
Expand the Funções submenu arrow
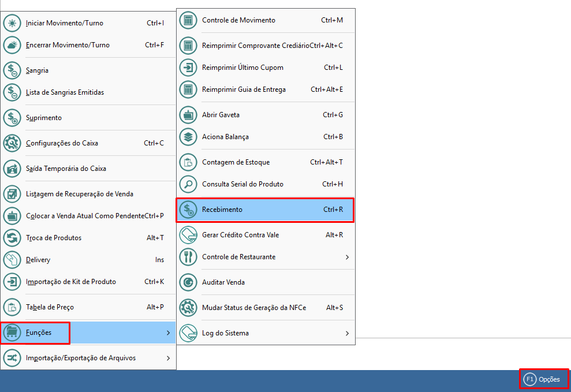coord(168,333)
